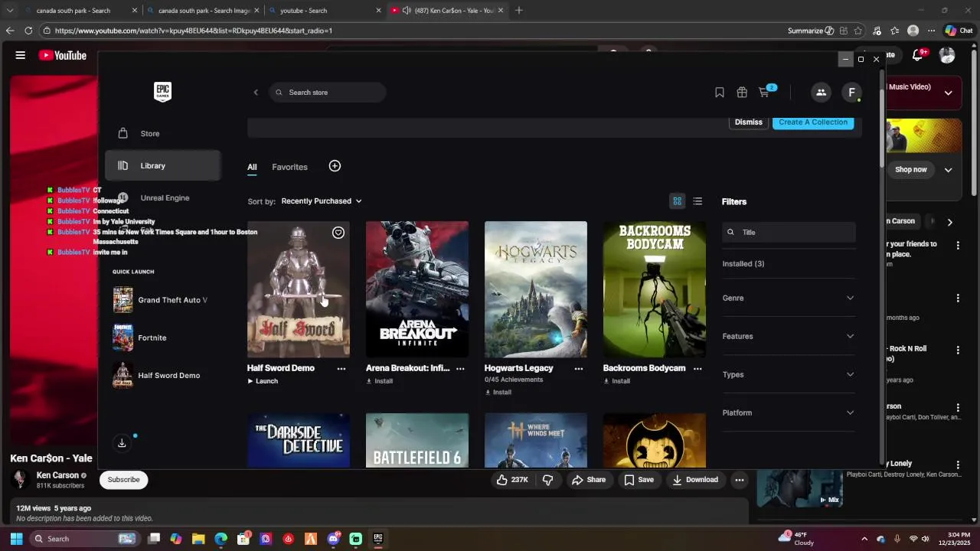Open YouTube notifications bell
This screenshot has width=980, height=551.
coord(917,55)
